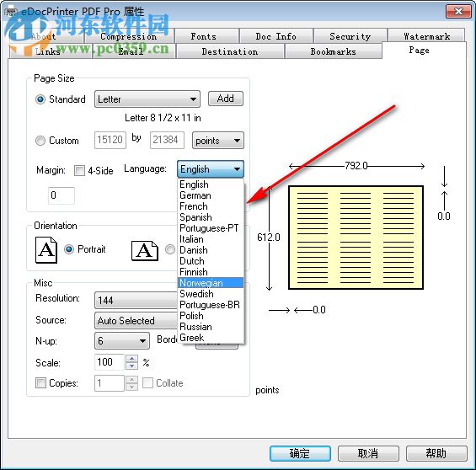Image resolution: width=476 pixels, height=470 pixels.
Task: Click the Add paper size button
Action: [226, 99]
